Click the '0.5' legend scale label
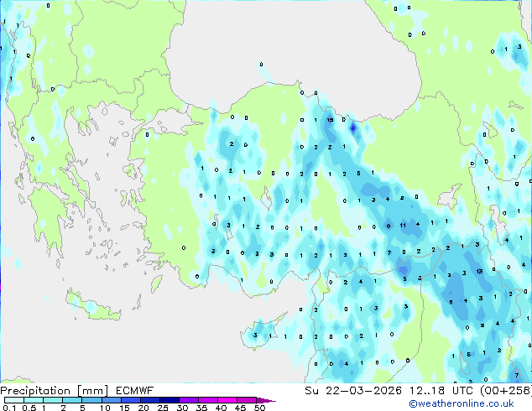532x411 pixels. pyautogui.click(x=29, y=408)
